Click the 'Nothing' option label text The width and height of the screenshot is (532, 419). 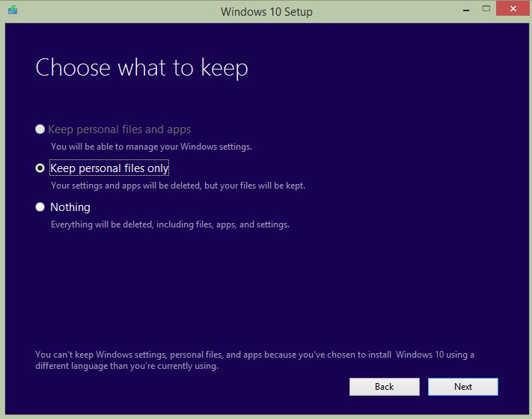(x=70, y=207)
